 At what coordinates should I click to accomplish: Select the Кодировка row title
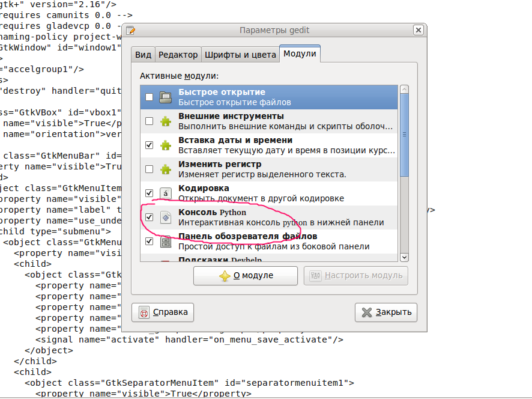coord(204,188)
